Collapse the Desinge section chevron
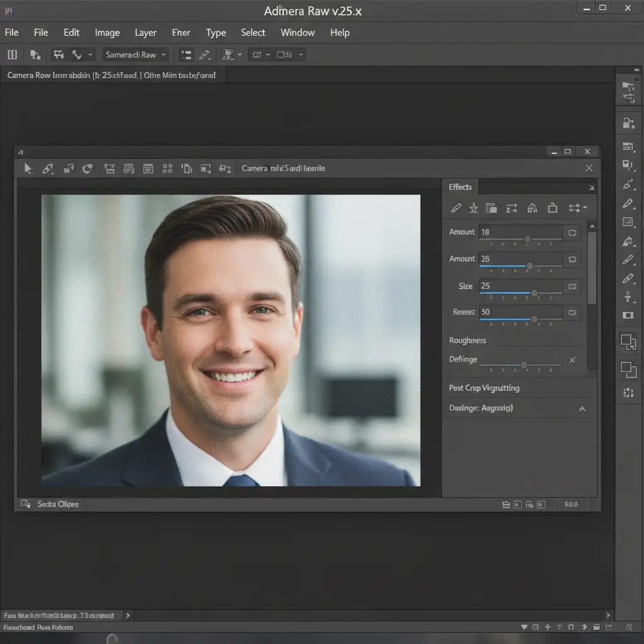644x644 pixels. point(582,409)
